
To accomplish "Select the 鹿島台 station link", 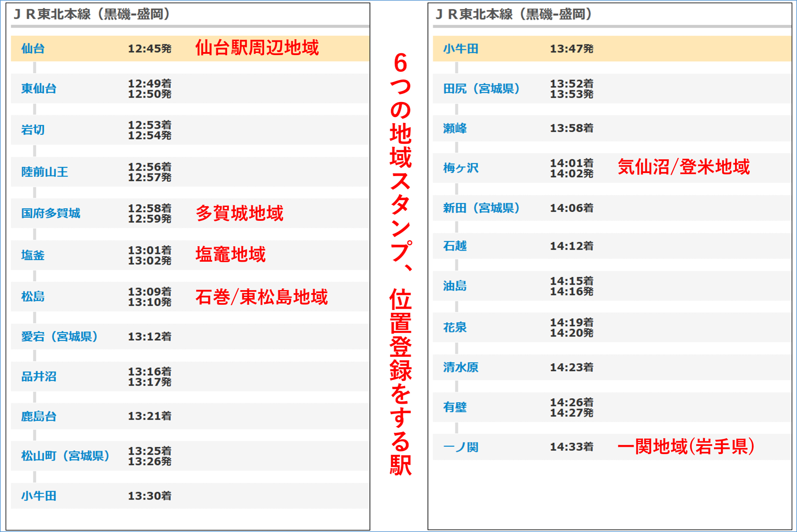I will pyautogui.click(x=39, y=417).
